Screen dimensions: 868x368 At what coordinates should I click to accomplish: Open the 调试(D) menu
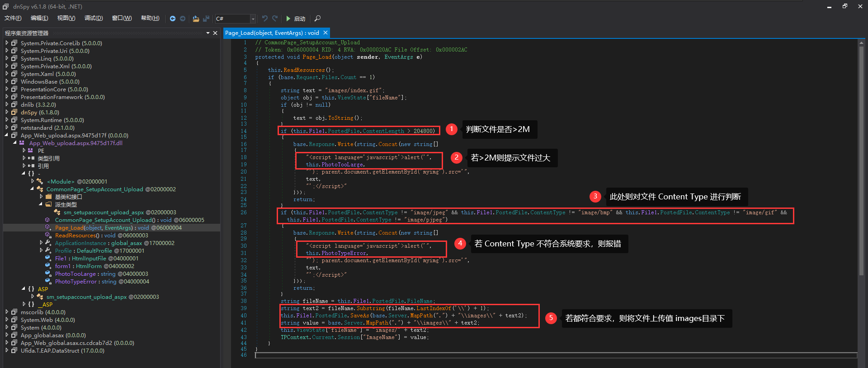(x=94, y=18)
